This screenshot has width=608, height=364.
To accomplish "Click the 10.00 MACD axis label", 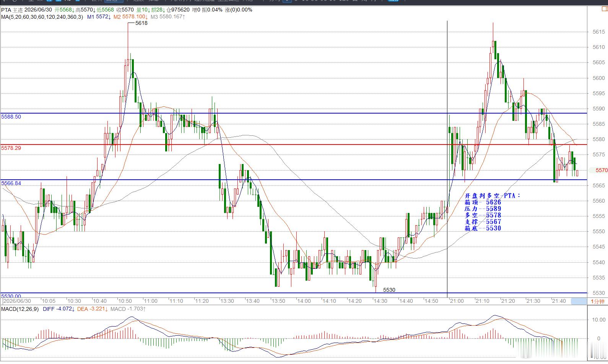I will click(x=599, y=320).
